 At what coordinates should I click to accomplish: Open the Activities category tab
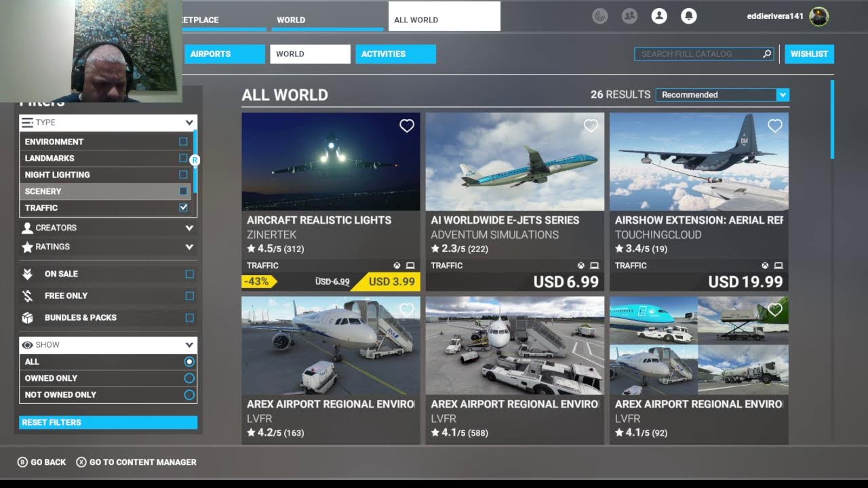(395, 54)
